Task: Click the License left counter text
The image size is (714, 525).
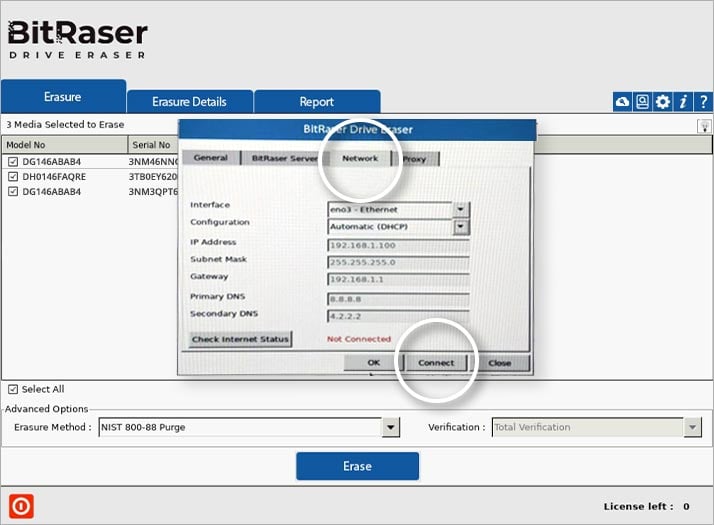Action: pos(647,506)
